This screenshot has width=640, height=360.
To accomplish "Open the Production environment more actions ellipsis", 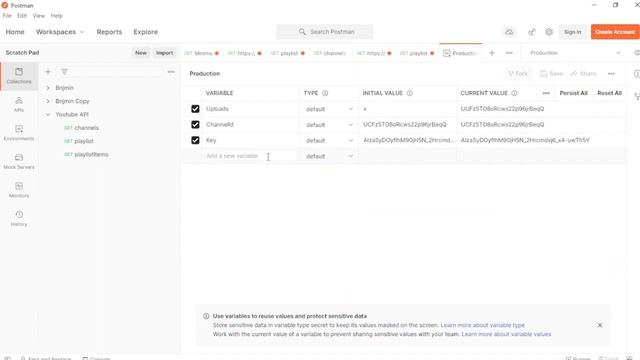I will click(611, 73).
